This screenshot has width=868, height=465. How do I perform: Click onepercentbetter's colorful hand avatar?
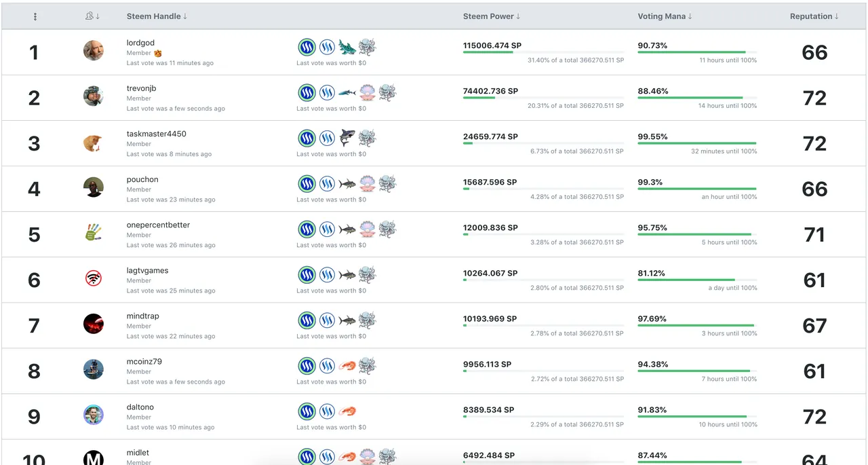[94, 232]
